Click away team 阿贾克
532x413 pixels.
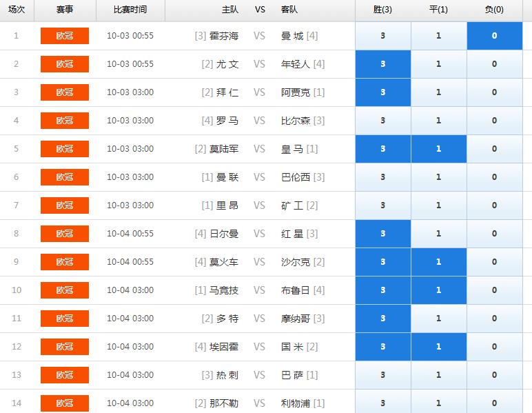pyautogui.click(x=296, y=92)
